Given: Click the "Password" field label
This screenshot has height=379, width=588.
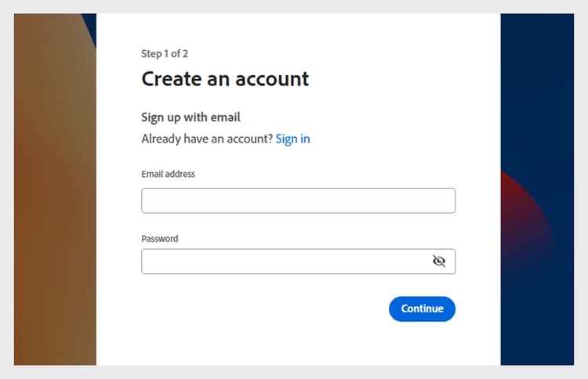Looking at the screenshot, I should tap(160, 238).
